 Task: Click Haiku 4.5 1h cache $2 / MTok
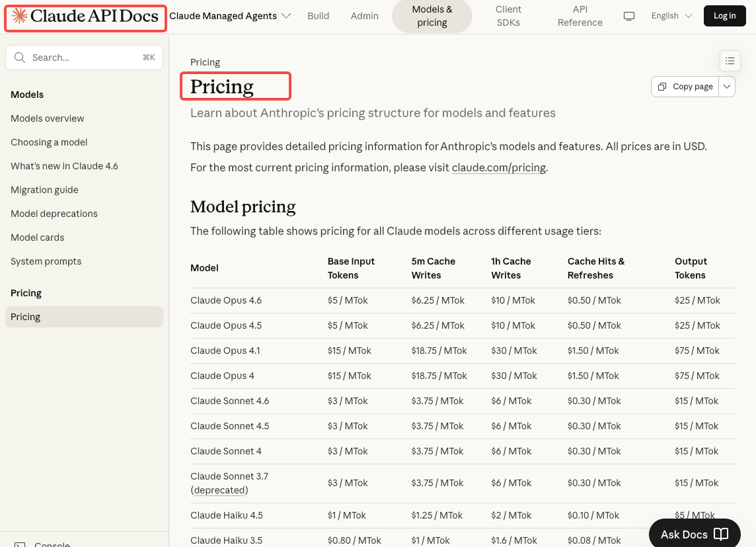pos(511,515)
